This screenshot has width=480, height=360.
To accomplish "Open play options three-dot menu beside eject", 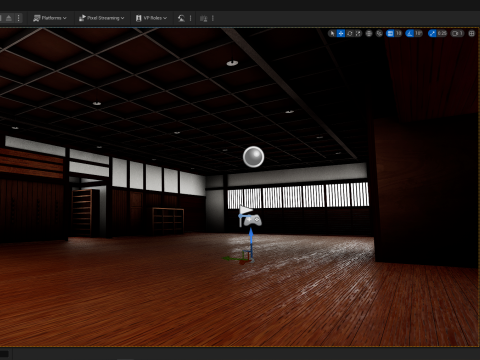I will [19, 18].
